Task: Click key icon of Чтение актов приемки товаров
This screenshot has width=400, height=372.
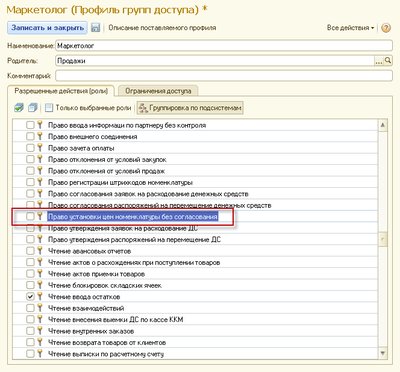Action: pos(40,273)
